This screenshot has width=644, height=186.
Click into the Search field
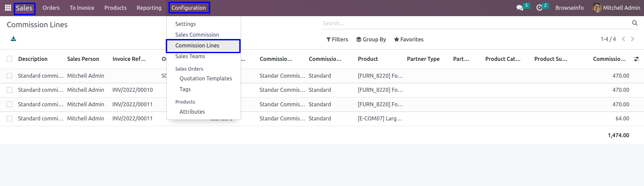click(x=476, y=23)
